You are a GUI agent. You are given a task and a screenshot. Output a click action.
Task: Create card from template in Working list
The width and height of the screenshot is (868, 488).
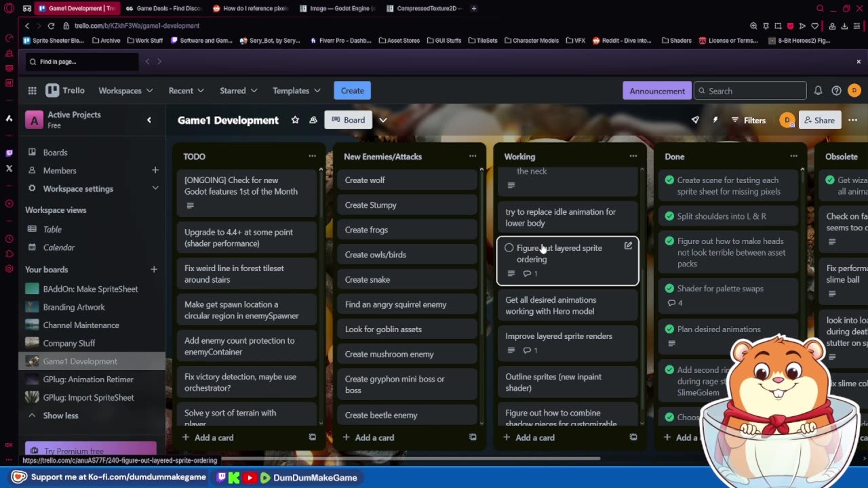coord(633,437)
